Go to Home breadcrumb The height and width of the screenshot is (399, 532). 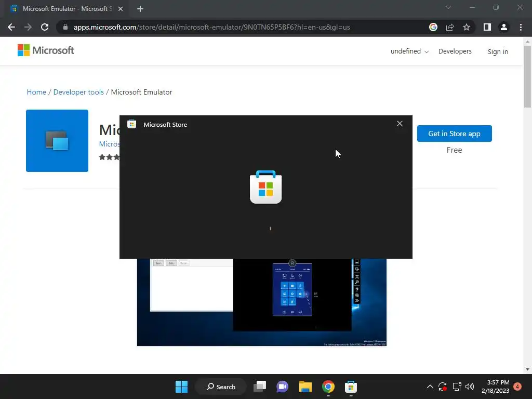pos(36,92)
